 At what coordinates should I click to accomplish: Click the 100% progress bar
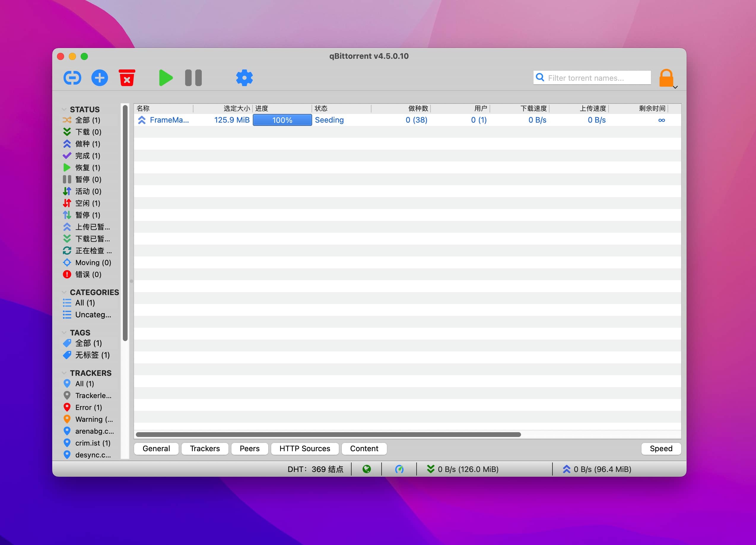pos(282,120)
